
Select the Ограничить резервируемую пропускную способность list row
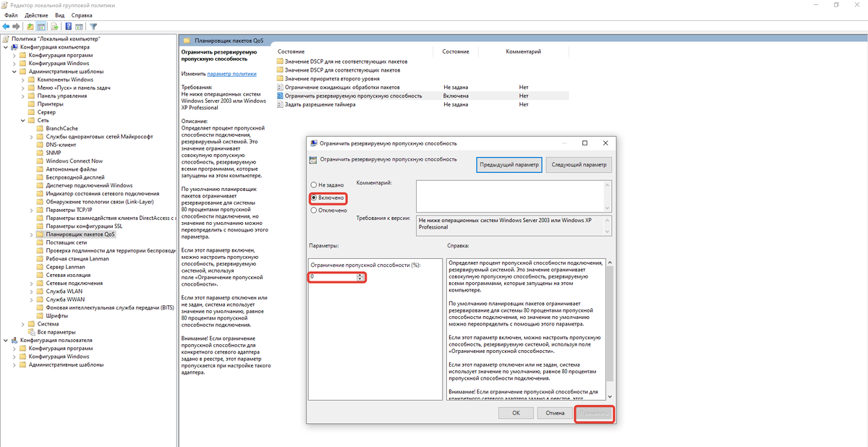422,95
